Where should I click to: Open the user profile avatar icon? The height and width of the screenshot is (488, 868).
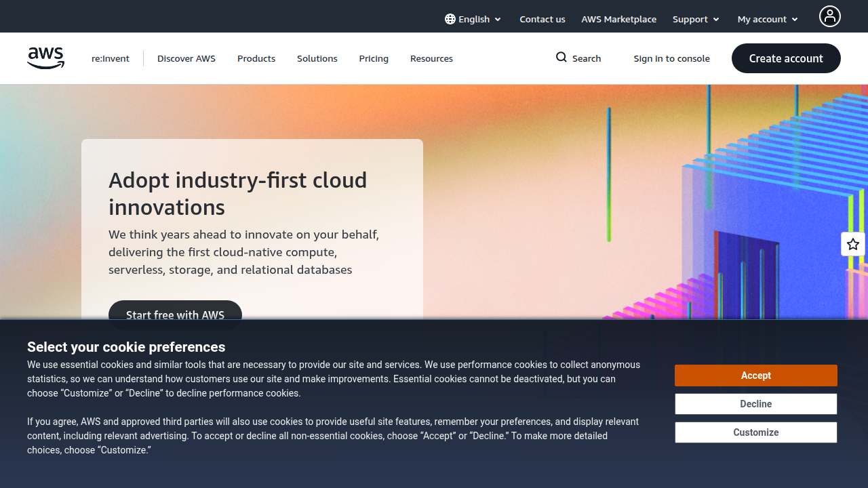pyautogui.click(x=830, y=16)
